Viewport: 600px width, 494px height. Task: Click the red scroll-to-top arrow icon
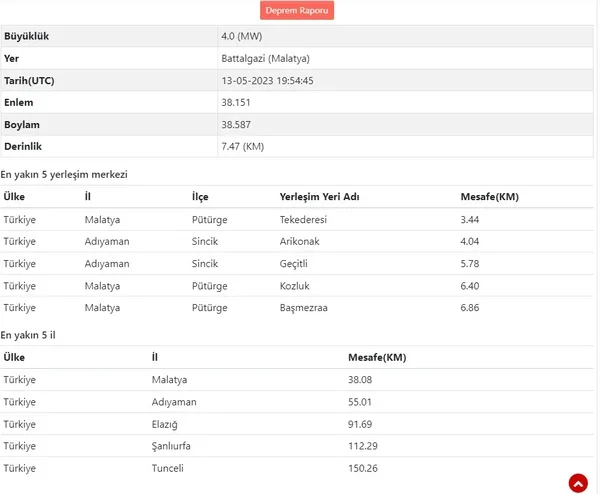pyautogui.click(x=578, y=483)
